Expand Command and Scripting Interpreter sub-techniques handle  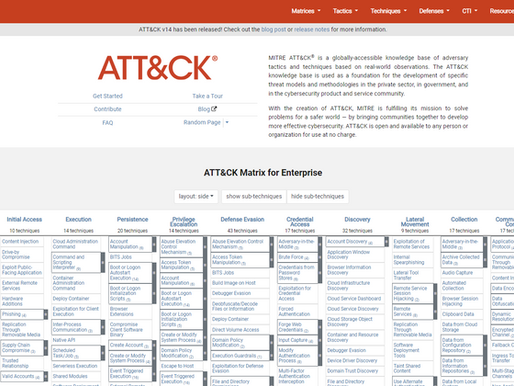(x=103, y=262)
